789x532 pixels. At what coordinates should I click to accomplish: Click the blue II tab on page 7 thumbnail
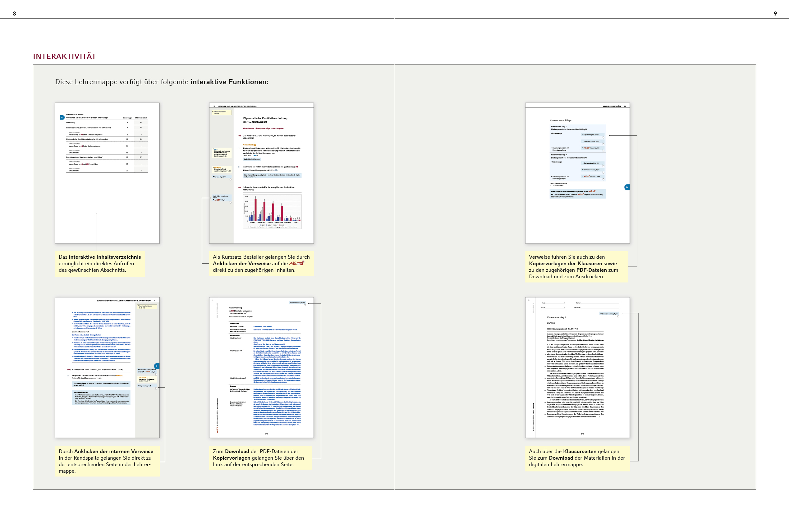157,366
